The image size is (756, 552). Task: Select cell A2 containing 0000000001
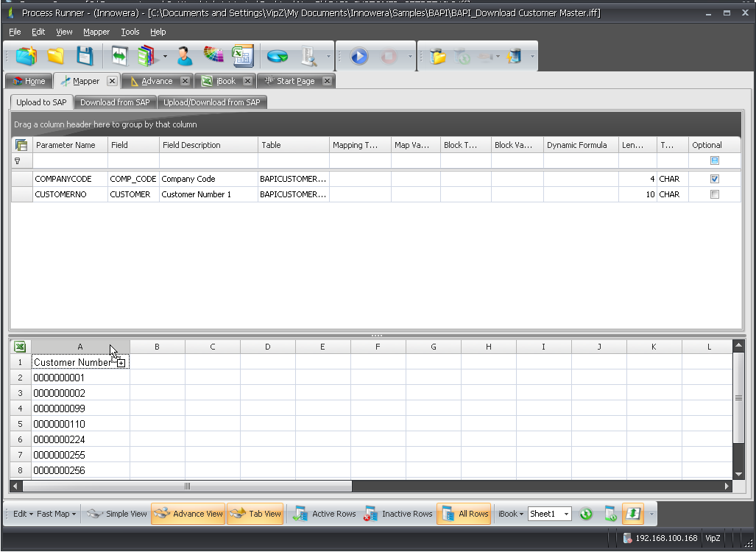click(80, 378)
